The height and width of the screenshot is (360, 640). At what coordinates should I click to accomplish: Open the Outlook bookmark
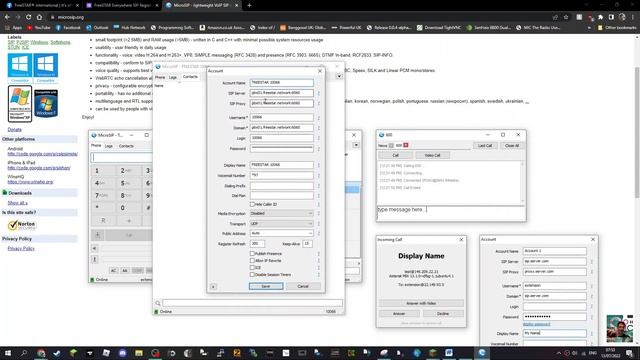pos(97,28)
